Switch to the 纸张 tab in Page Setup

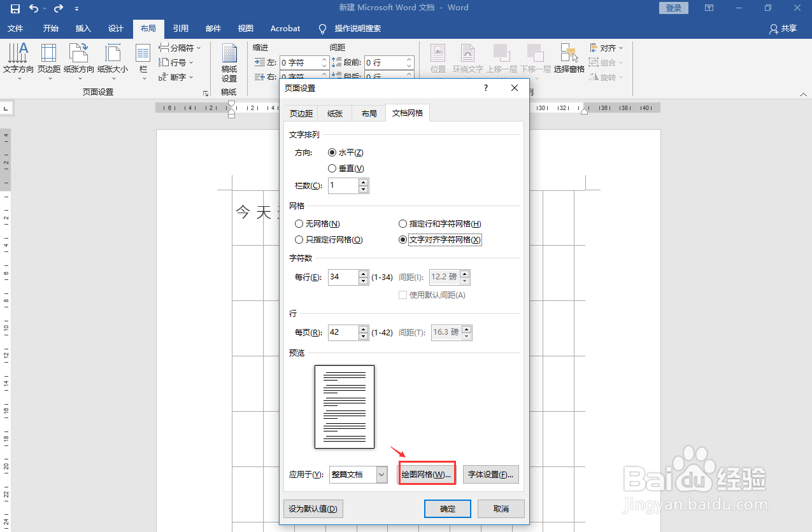(334, 113)
